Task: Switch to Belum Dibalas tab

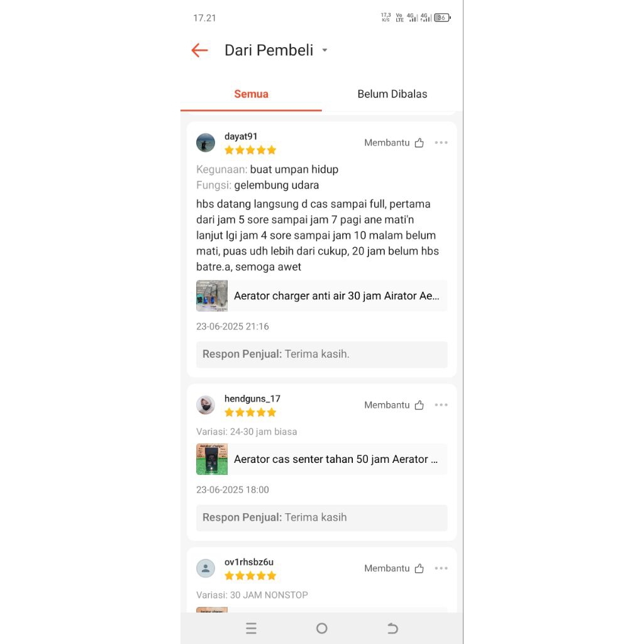Action: coord(392,94)
